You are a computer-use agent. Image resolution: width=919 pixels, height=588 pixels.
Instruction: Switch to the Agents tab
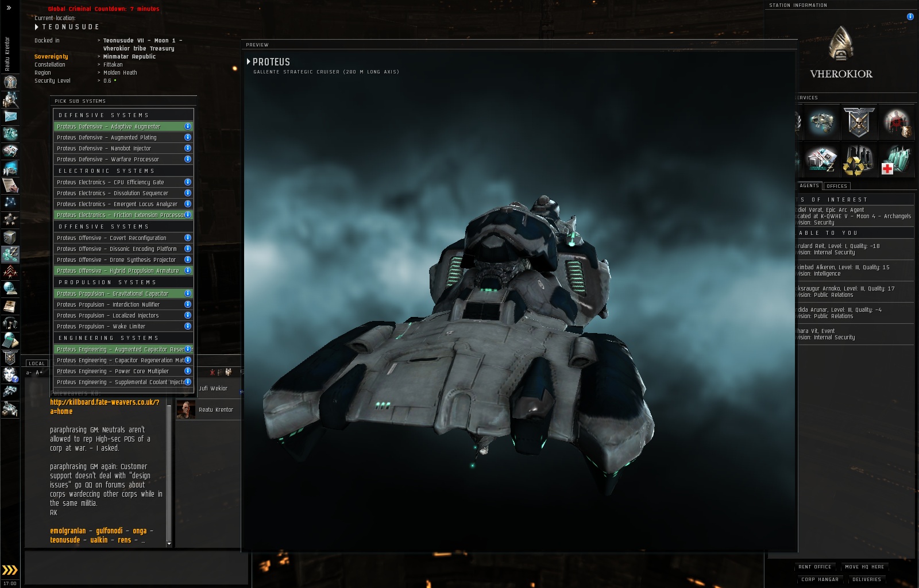(809, 185)
